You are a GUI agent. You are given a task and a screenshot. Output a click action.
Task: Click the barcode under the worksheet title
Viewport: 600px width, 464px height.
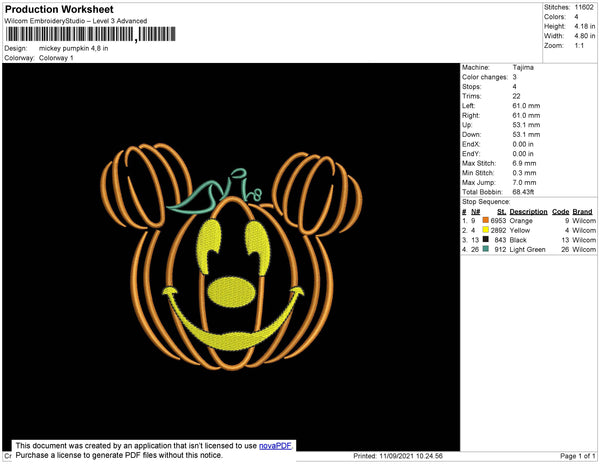point(91,34)
